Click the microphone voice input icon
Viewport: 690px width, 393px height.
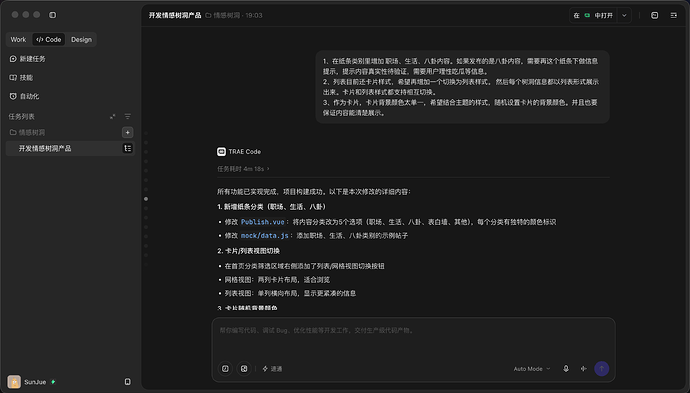(x=566, y=369)
